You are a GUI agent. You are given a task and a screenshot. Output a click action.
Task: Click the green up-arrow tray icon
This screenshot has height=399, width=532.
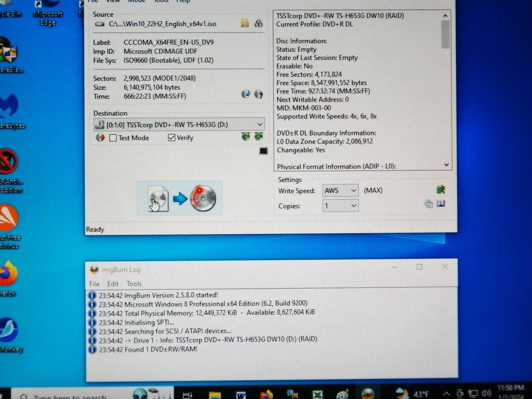(245, 137)
